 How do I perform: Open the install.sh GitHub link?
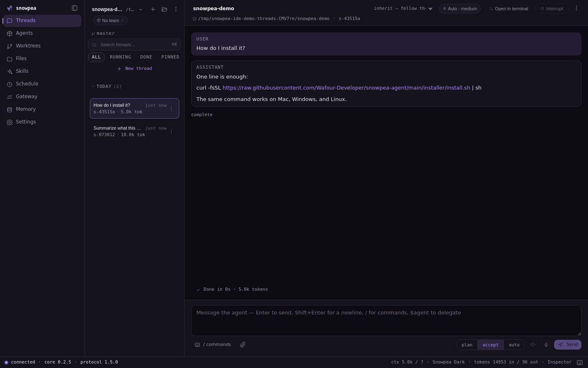(x=346, y=88)
